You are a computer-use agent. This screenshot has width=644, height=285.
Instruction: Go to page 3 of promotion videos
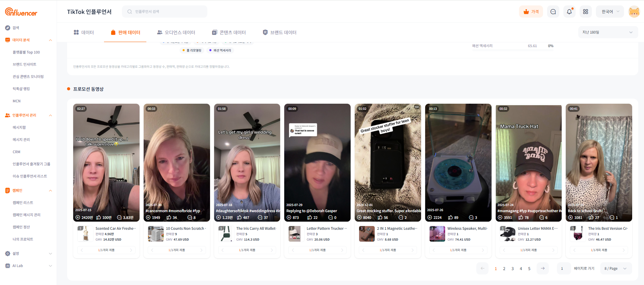[513, 269]
